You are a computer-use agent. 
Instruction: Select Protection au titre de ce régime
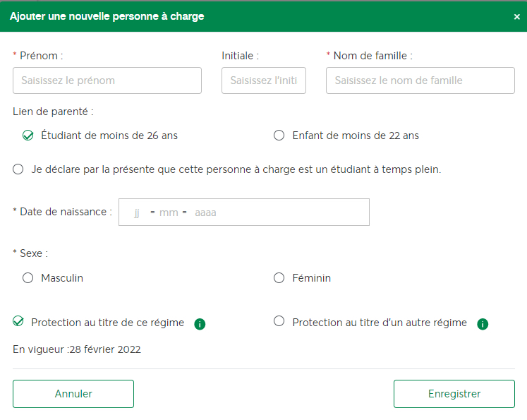point(18,321)
